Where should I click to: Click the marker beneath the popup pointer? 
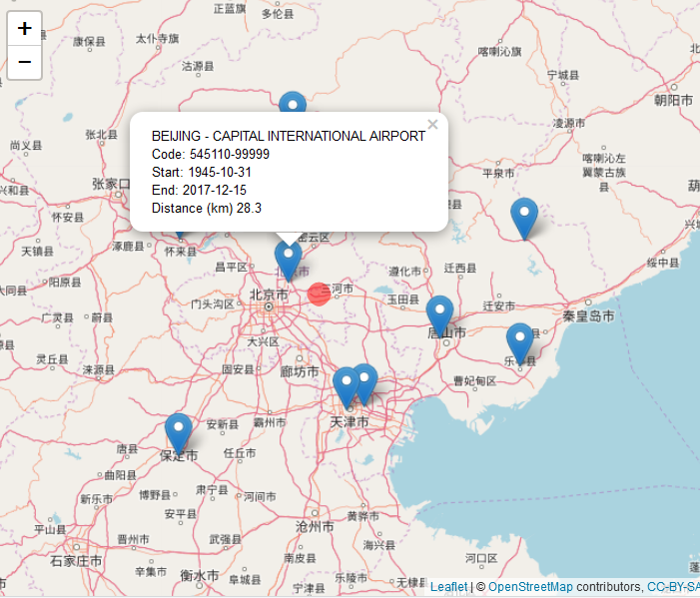coord(289,260)
